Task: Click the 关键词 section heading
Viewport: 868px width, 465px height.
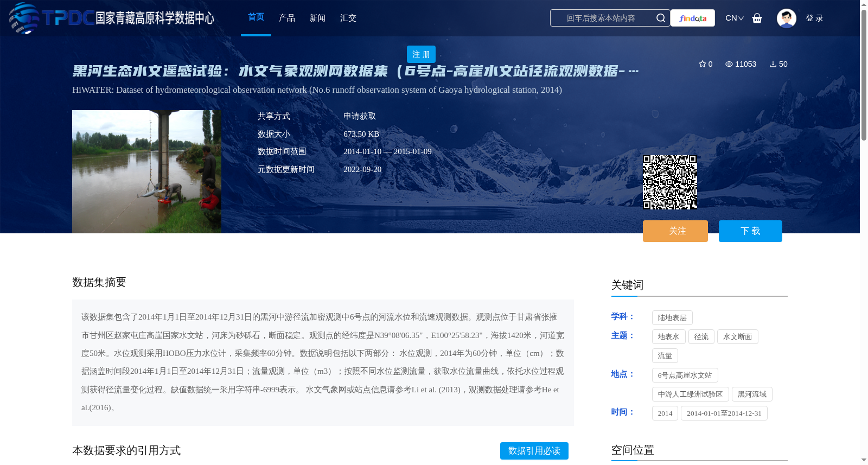Action: click(x=628, y=285)
